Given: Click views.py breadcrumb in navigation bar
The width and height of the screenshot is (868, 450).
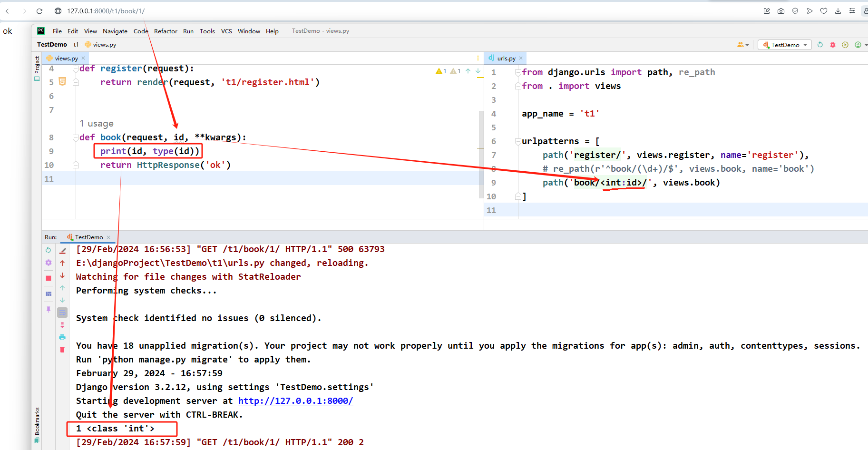Looking at the screenshot, I should coord(100,44).
